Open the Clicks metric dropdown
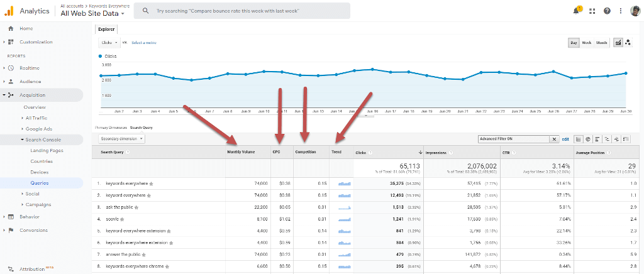This screenshot has width=644, height=274. pyautogui.click(x=109, y=43)
